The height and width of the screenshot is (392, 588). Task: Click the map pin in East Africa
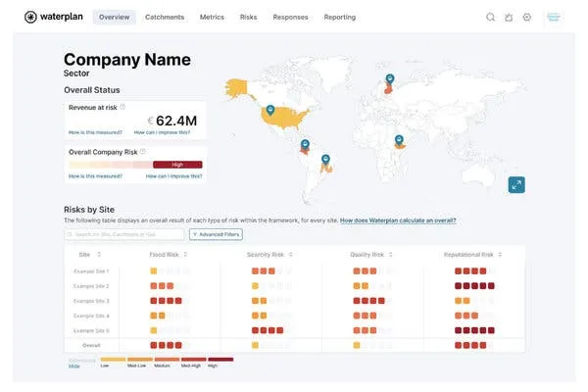tap(399, 140)
